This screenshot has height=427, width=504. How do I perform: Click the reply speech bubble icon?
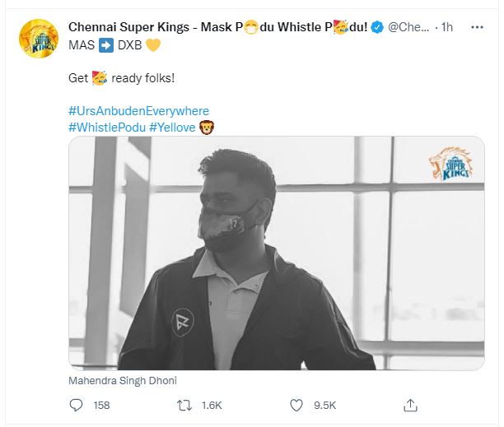click(77, 405)
